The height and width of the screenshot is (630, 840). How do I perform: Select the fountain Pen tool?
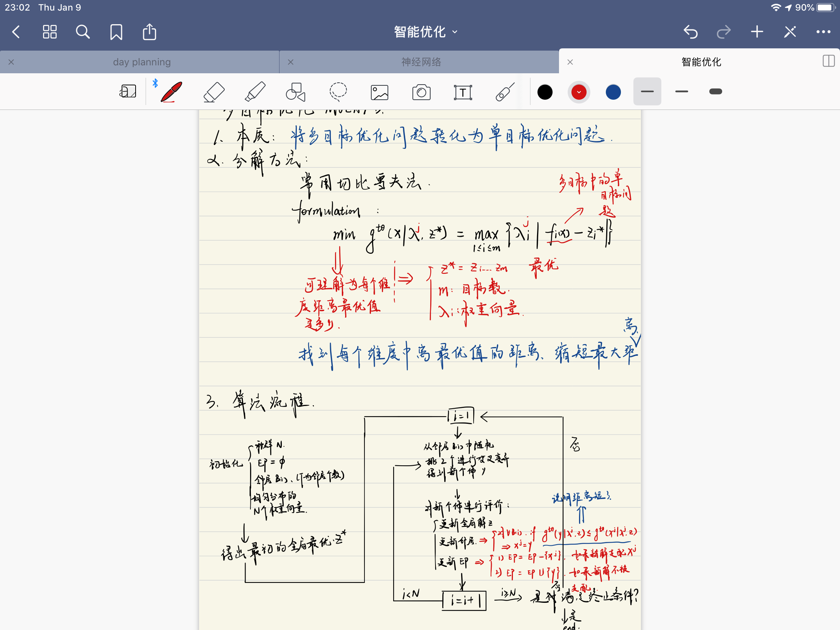[171, 91]
